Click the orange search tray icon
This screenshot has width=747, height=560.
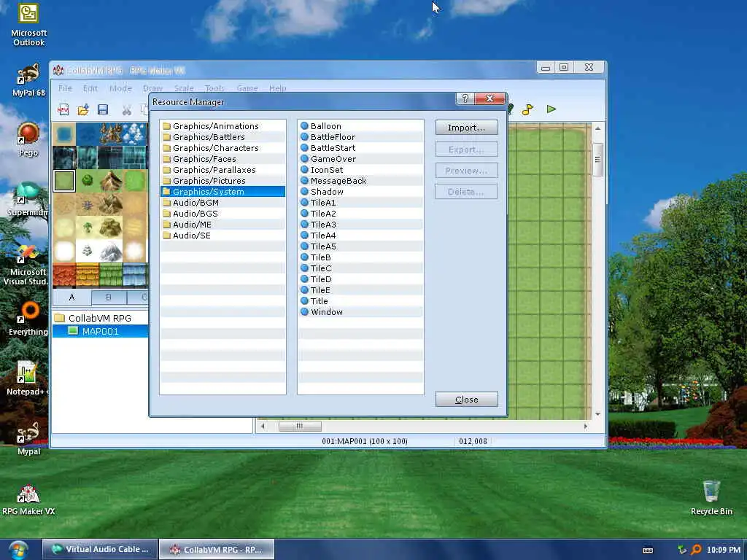coord(696,550)
